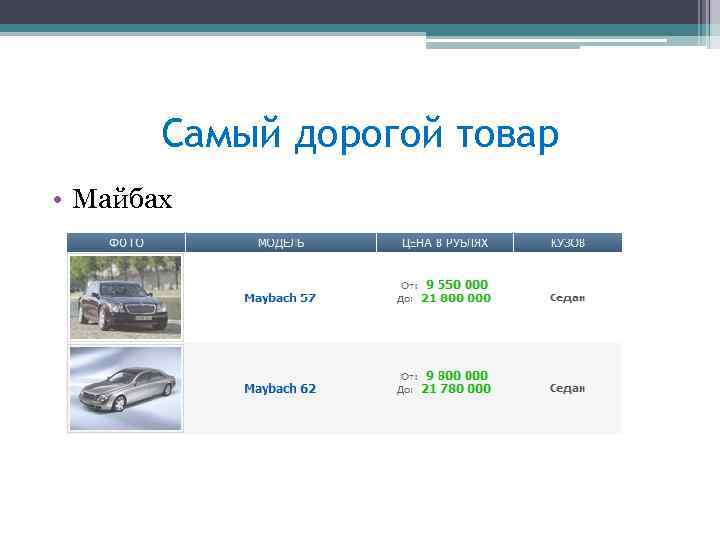Click the bullet text Майбах
This screenshot has height=540, width=720.
122,199
